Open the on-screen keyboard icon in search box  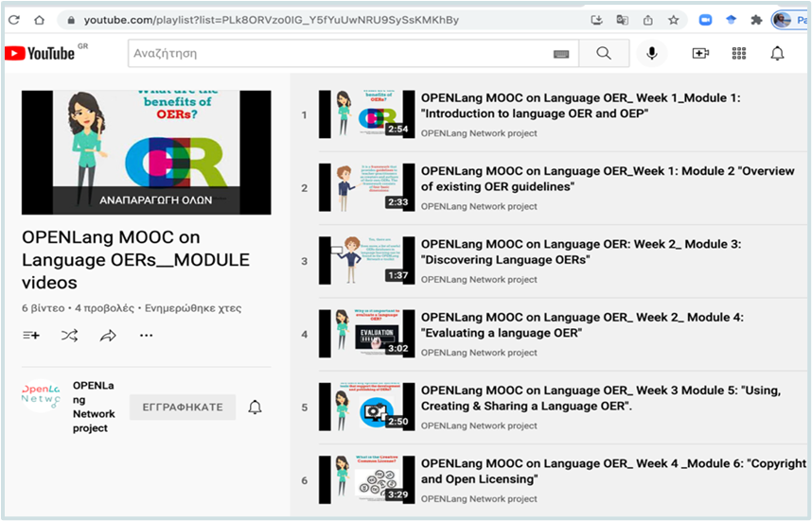coord(561,54)
